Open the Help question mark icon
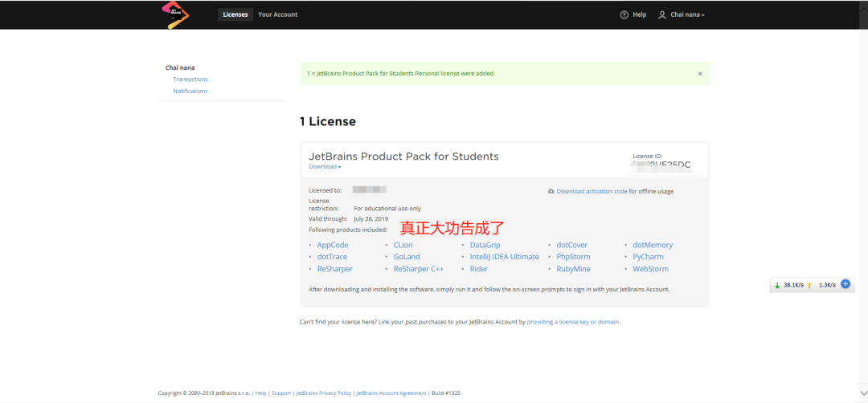The width and height of the screenshot is (868, 403). click(624, 15)
